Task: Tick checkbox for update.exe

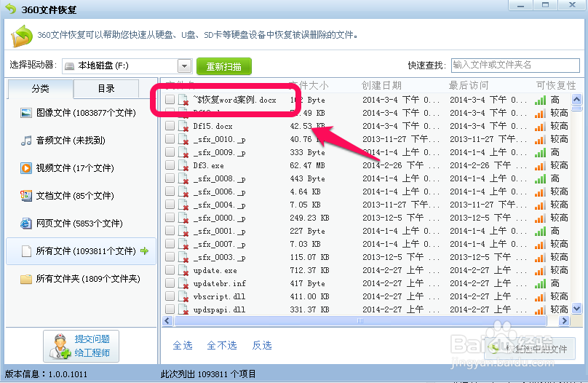Action: pos(170,270)
